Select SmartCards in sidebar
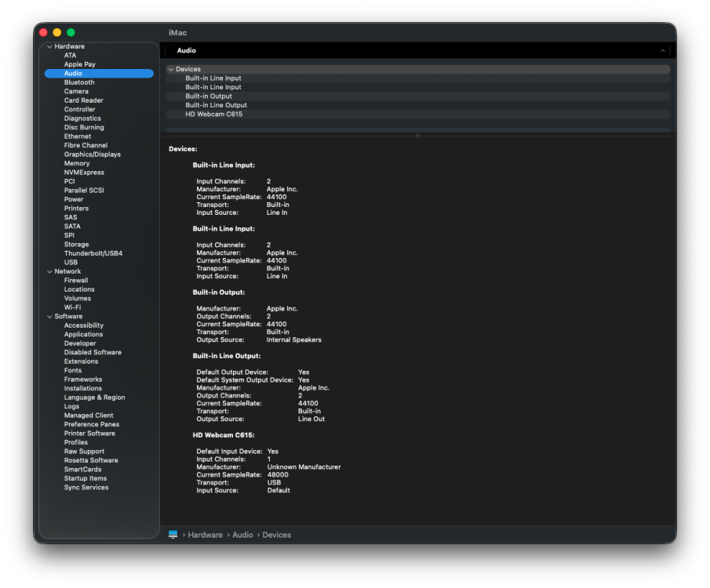Image resolution: width=710 pixels, height=588 pixels. pyautogui.click(x=83, y=470)
